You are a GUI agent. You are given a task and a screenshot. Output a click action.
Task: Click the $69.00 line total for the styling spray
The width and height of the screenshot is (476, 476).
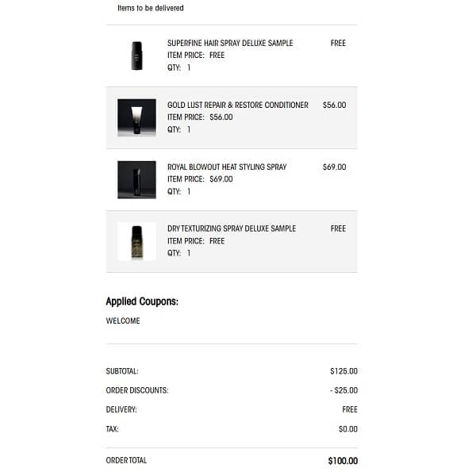334,167
